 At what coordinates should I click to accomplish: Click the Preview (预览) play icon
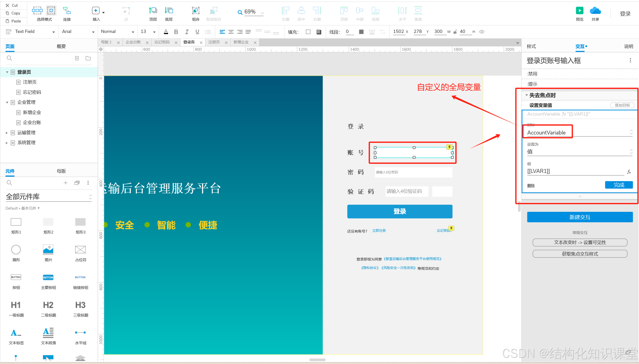pyautogui.click(x=579, y=11)
